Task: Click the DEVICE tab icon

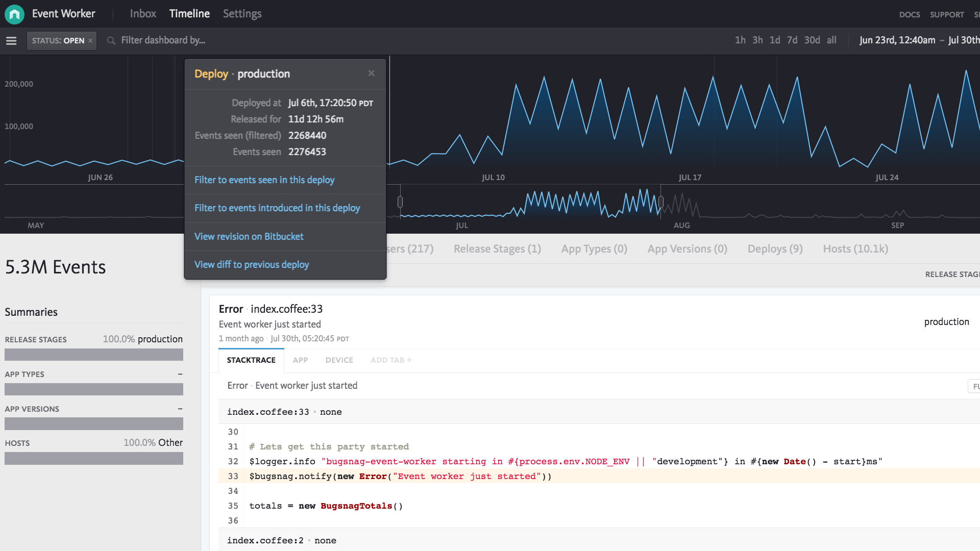Action: click(x=339, y=359)
